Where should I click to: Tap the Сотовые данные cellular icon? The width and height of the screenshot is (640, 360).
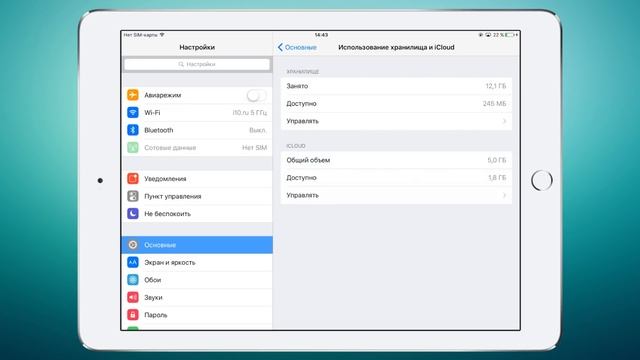133,147
